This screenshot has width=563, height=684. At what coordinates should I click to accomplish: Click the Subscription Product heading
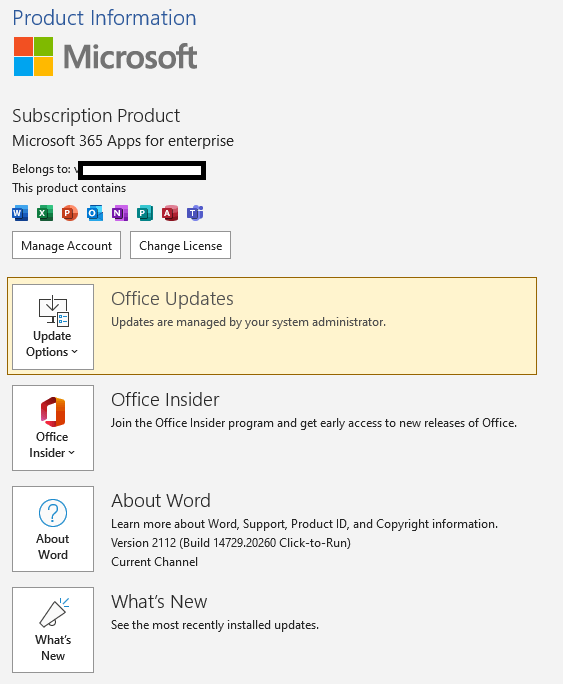[96, 116]
